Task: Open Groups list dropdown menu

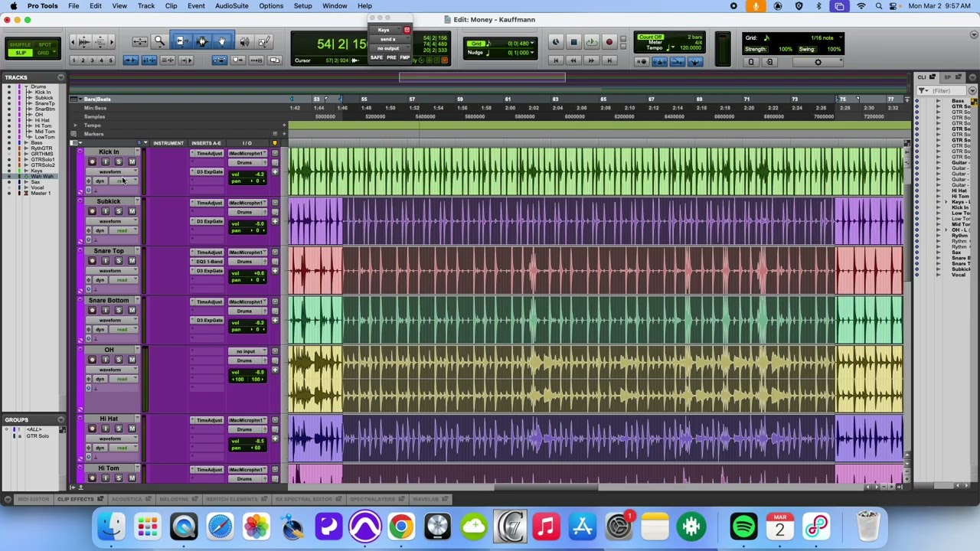Action: click(x=60, y=419)
